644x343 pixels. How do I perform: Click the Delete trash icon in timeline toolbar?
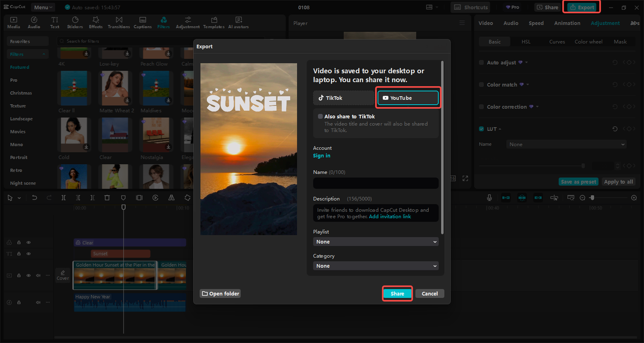click(x=107, y=198)
